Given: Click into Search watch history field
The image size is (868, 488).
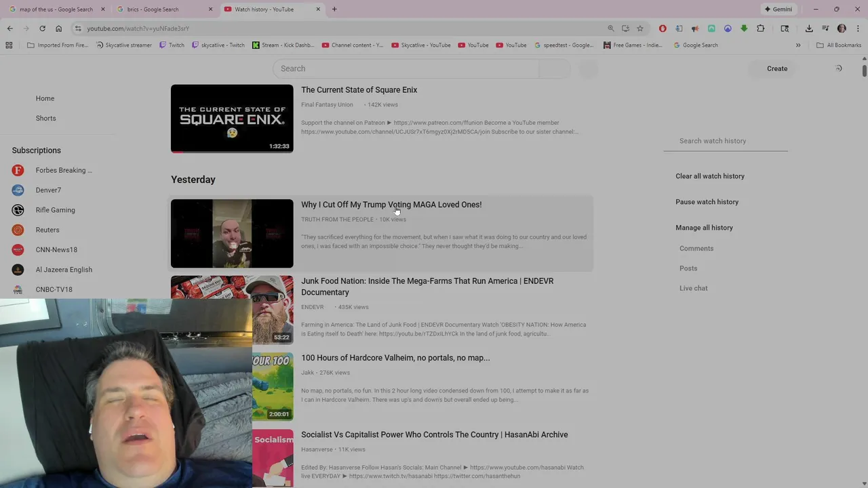Looking at the screenshot, I should tap(726, 141).
